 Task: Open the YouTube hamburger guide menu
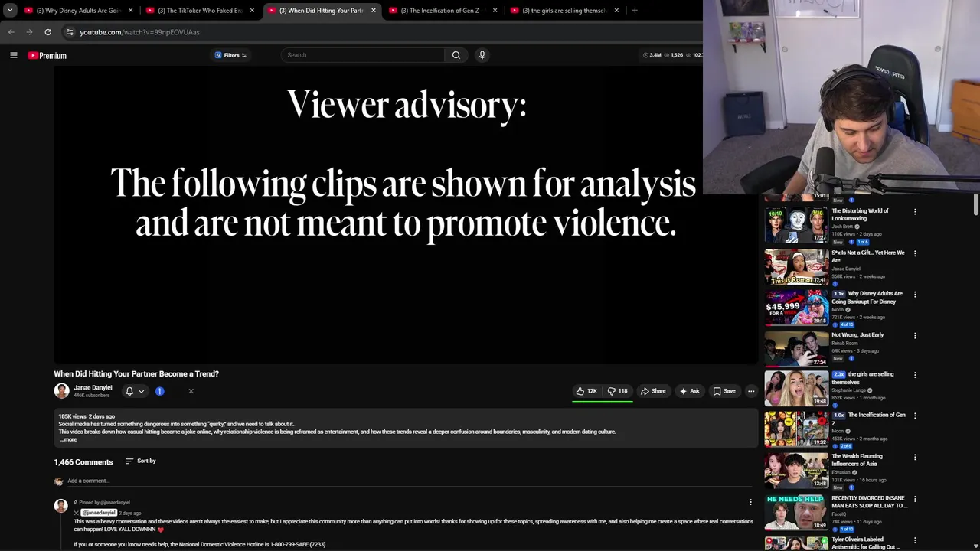[x=13, y=55]
